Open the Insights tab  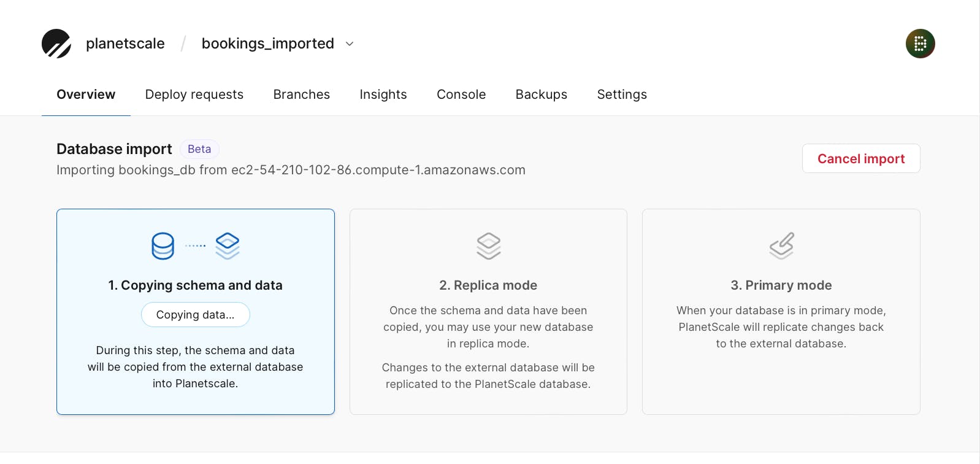[383, 95]
